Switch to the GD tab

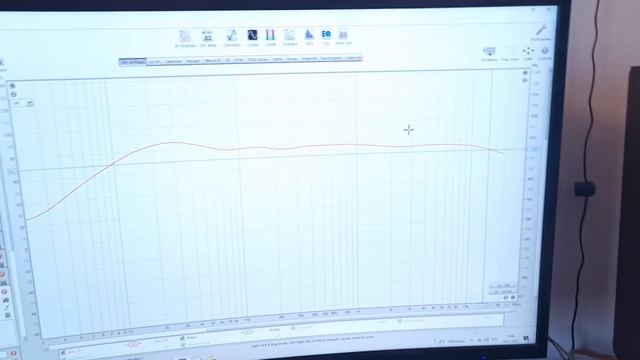pyautogui.click(x=228, y=60)
